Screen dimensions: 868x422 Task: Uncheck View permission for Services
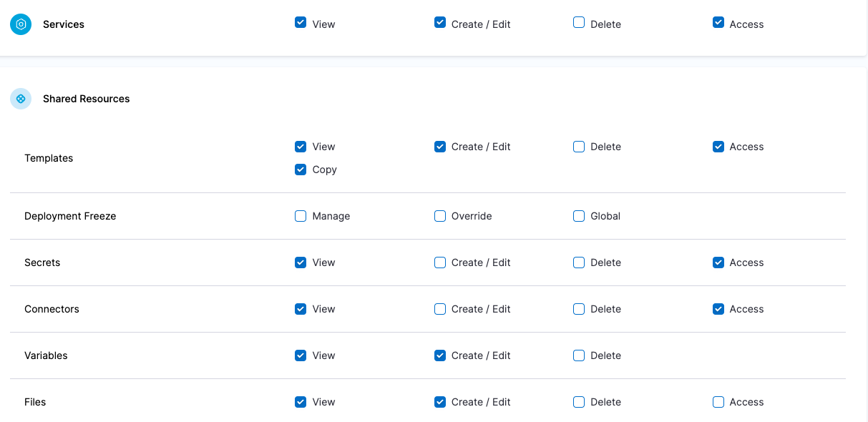301,22
